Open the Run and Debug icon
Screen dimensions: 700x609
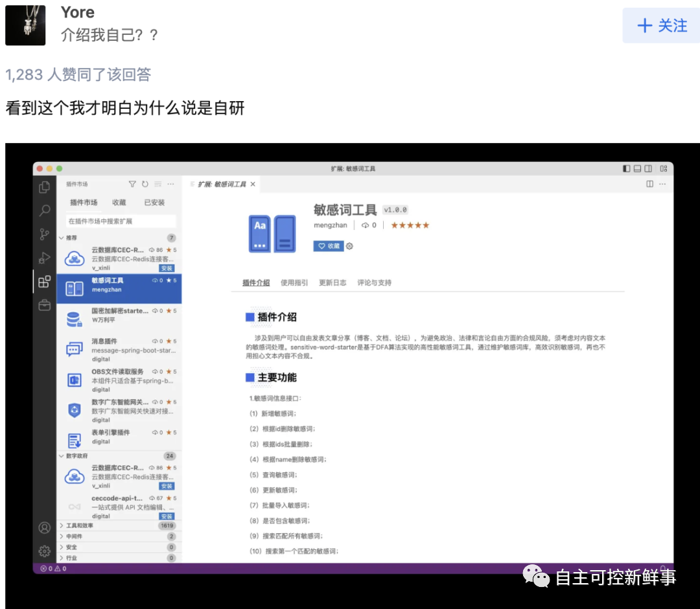45,258
